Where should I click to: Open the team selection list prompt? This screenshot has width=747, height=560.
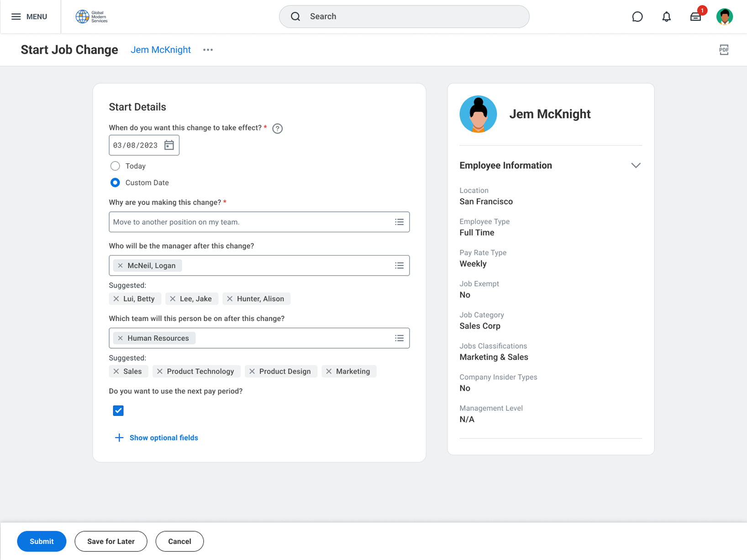399,338
